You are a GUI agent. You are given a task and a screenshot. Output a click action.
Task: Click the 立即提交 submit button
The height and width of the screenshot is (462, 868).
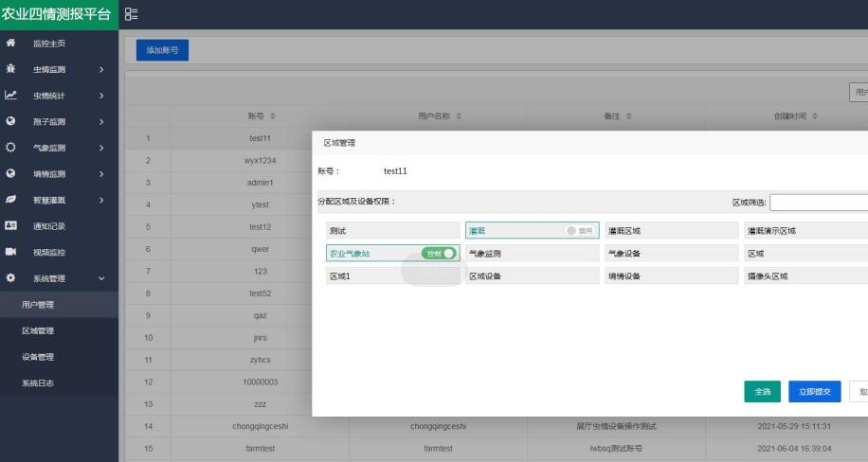pyautogui.click(x=814, y=391)
